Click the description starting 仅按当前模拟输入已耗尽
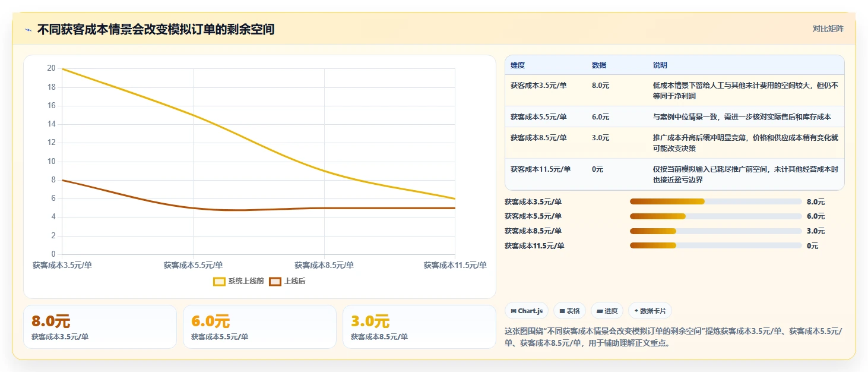This screenshot has height=372, width=868. click(x=746, y=174)
